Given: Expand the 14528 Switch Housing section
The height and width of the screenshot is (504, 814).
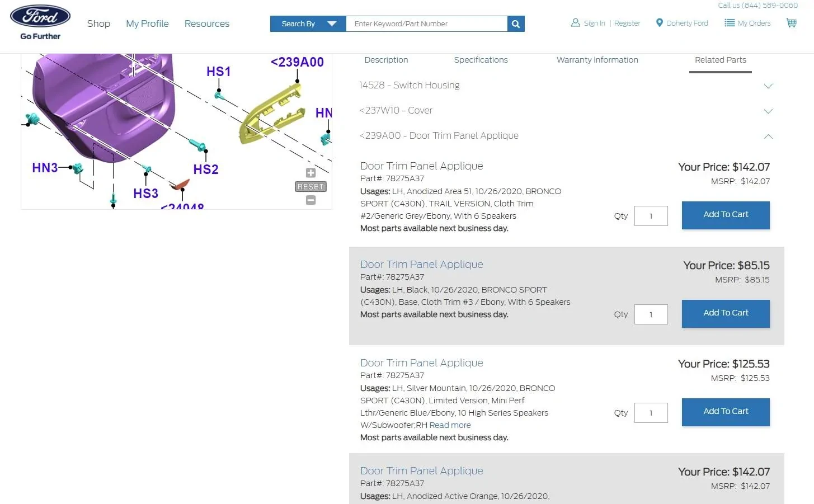Looking at the screenshot, I should [x=768, y=86].
